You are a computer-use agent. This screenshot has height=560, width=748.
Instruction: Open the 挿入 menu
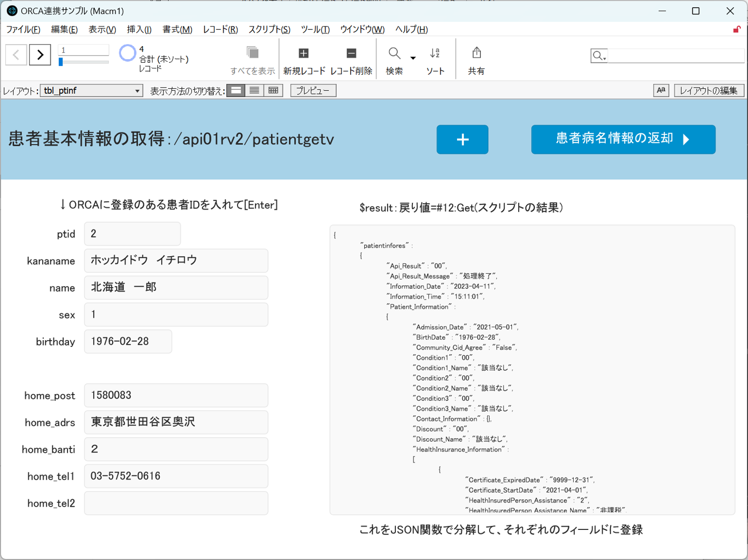(x=139, y=30)
